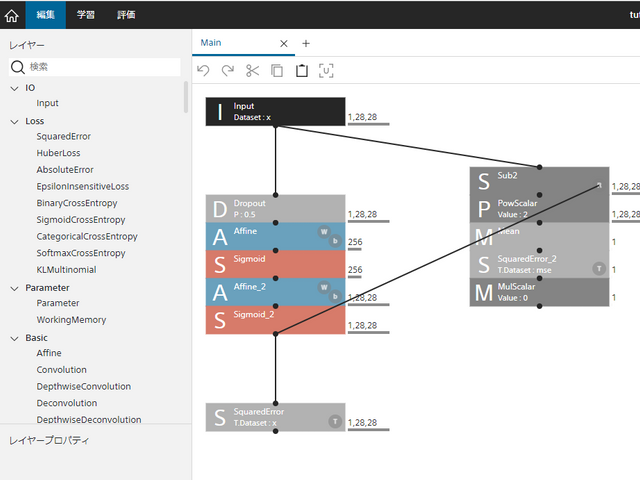Viewport: 640px width, 480px height.
Task: Click the home icon in top bar
Action: [x=12, y=15]
